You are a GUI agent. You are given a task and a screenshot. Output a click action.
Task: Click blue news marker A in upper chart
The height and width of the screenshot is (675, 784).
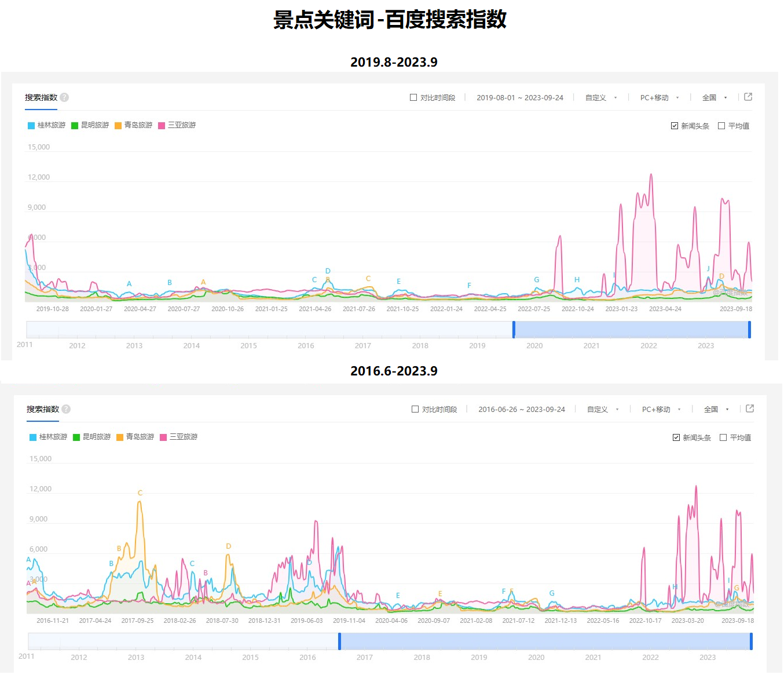(x=129, y=284)
